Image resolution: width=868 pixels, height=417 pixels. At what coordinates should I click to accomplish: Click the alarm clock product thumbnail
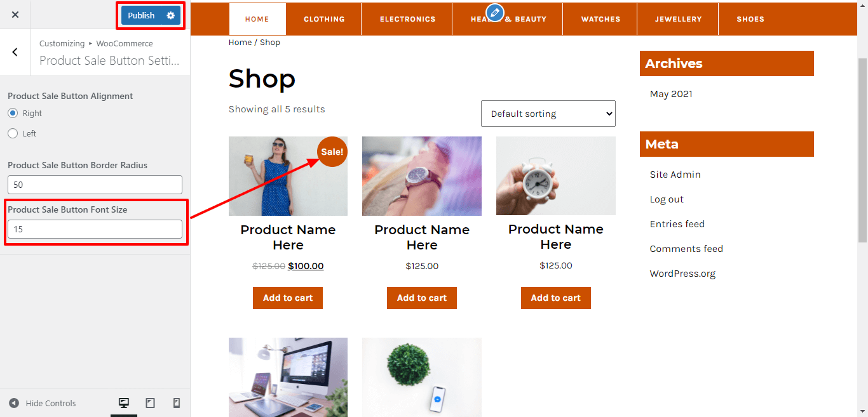pyautogui.click(x=556, y=176)
